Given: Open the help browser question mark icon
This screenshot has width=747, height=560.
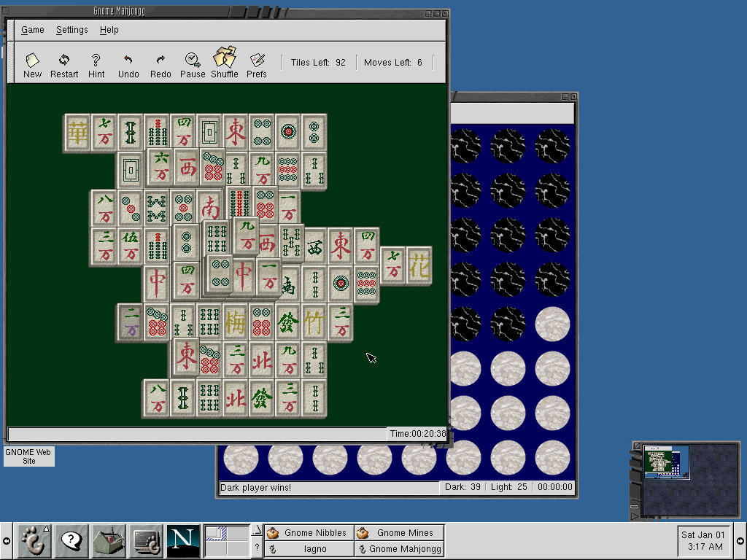Looking at the screenshot, I should tap(71, 540).
